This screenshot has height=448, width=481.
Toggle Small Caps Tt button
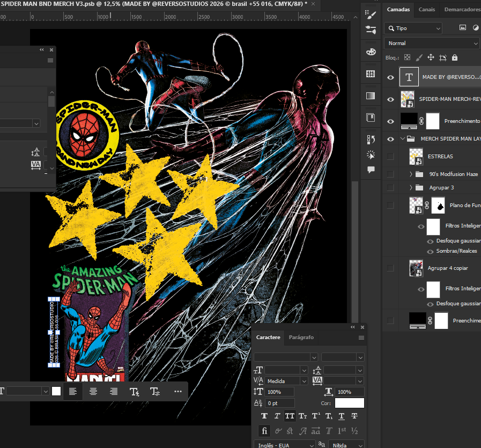click(303, 416)
